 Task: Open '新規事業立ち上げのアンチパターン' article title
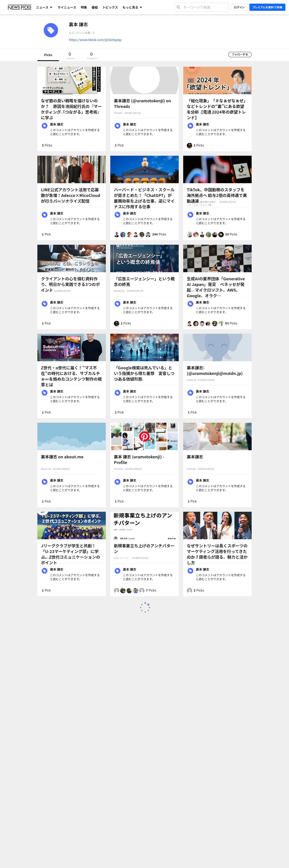pyautogui.click(x=144, y=548)
